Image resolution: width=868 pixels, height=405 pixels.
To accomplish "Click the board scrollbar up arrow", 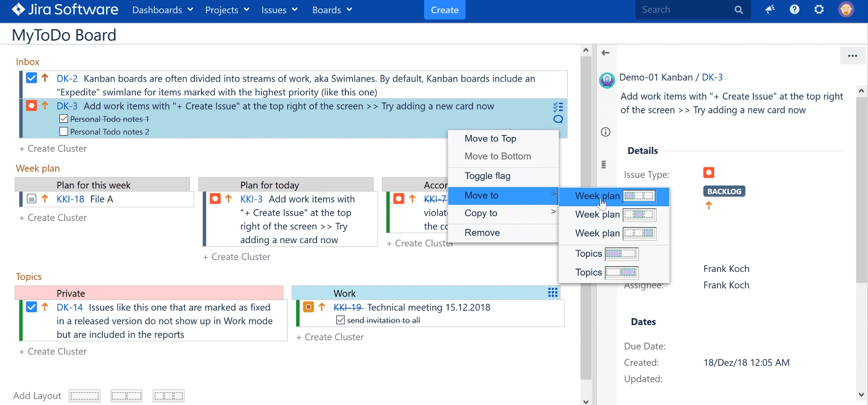I will pyautogui.click(x=585, y=50).
